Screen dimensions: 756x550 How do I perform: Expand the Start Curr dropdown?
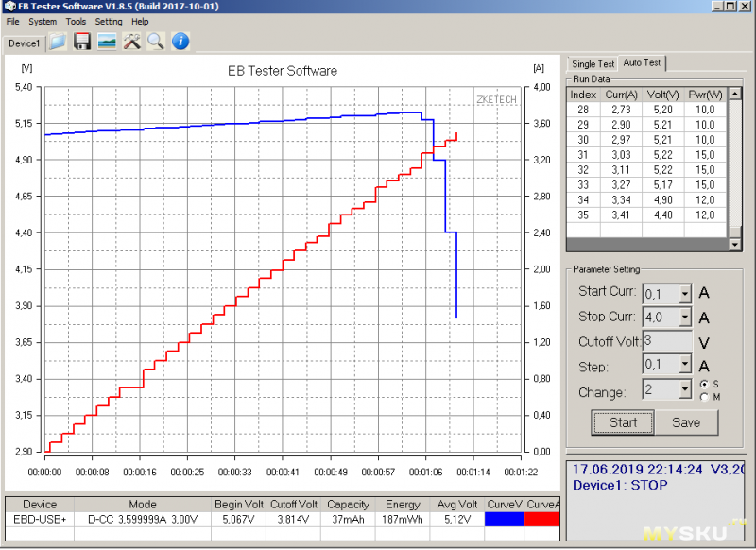pos(684,294)
